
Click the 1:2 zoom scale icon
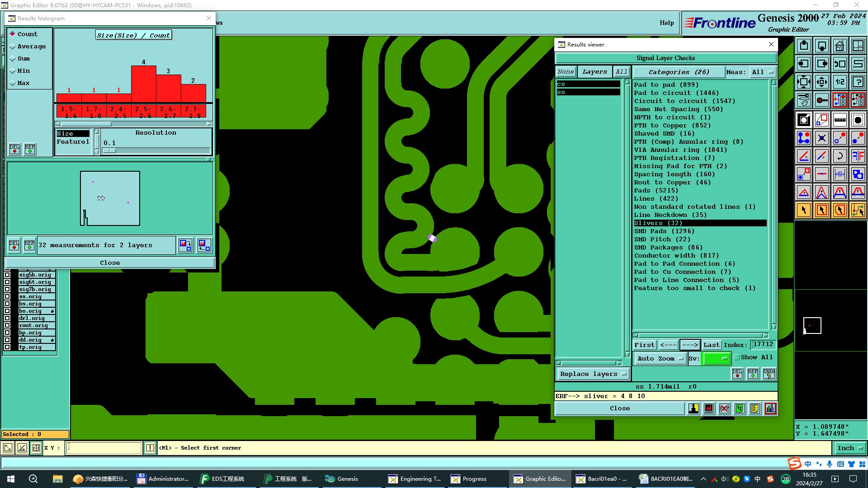840,82
